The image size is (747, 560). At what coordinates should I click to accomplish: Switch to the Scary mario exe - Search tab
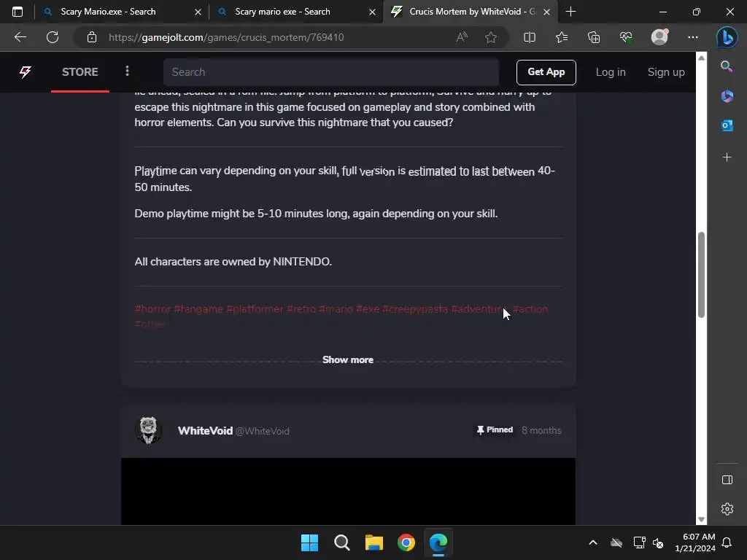(282, 12)
